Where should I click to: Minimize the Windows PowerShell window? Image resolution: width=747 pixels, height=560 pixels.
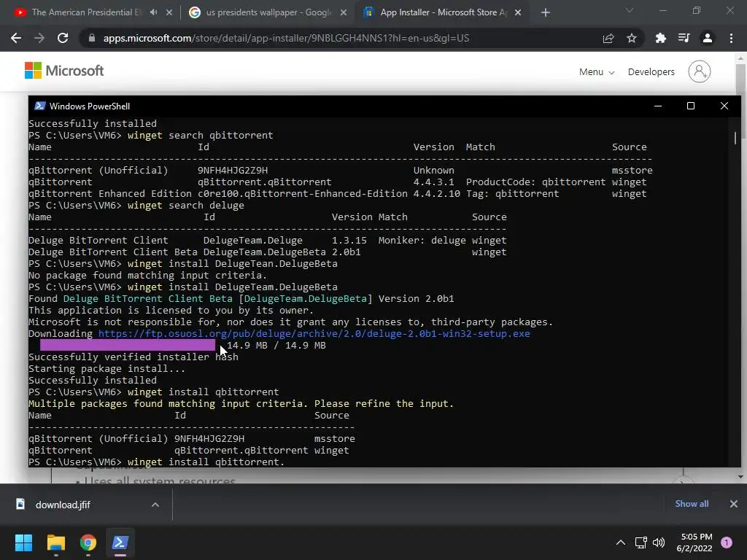point(658,106)
